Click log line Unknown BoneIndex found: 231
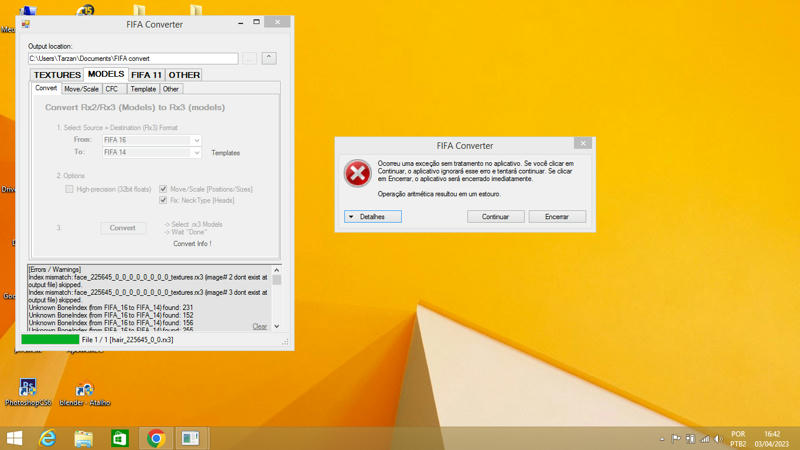 click(111, 308)
